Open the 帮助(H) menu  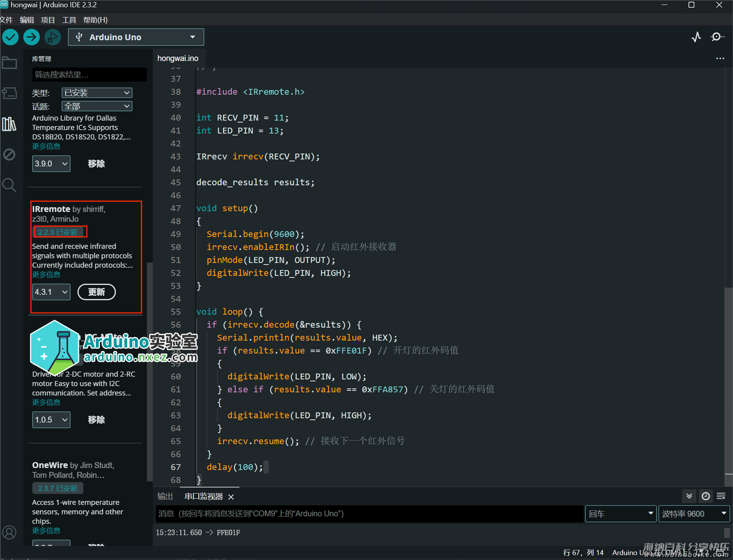pyautogui.click(x=96, y=20)
